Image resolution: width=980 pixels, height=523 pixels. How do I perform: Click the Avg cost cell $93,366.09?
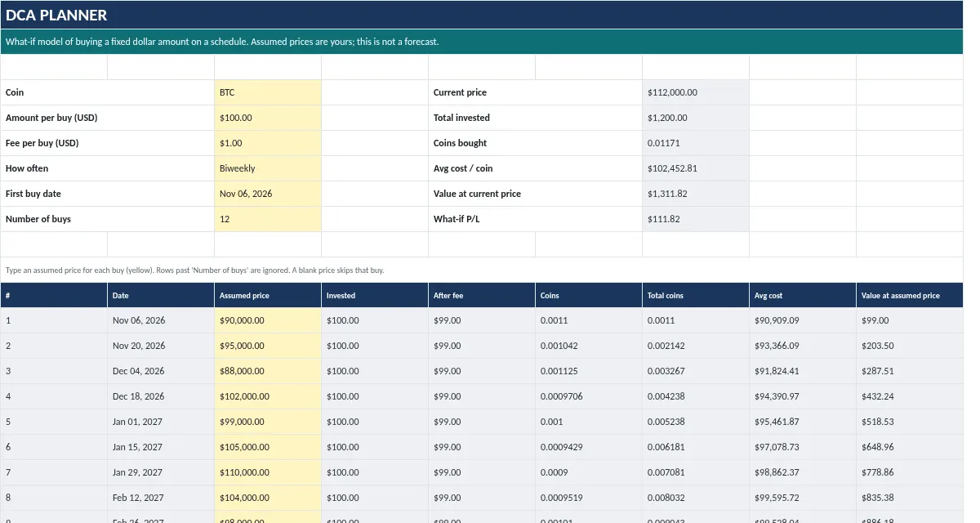[x=803, y=346]
